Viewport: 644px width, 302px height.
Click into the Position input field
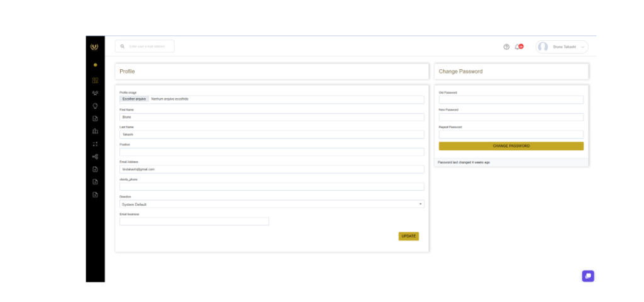pyautogui.click(x=272, y=152)
